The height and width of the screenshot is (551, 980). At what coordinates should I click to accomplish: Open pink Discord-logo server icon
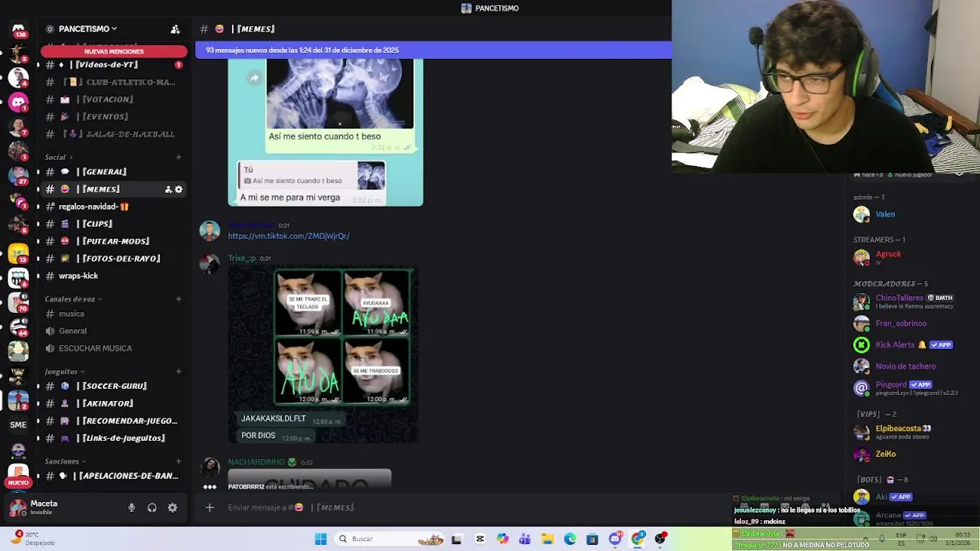18,102
